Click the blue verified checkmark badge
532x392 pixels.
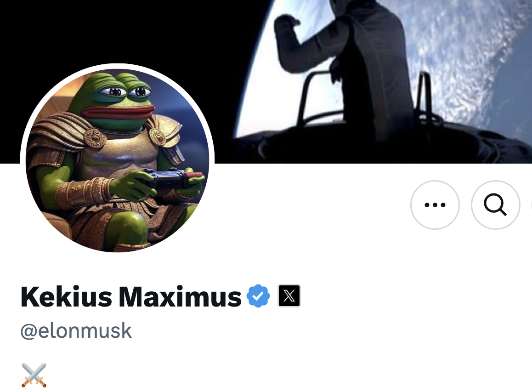point(258,296)
